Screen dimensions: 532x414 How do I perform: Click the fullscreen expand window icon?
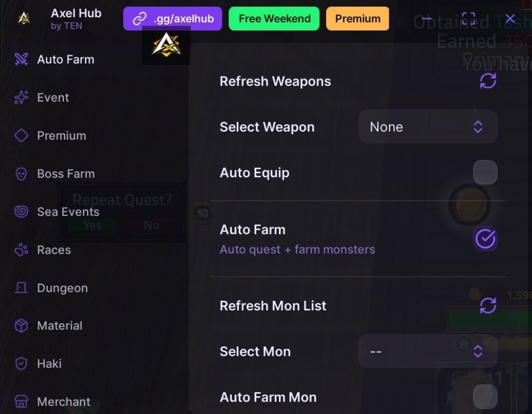(x=469, y=19)
